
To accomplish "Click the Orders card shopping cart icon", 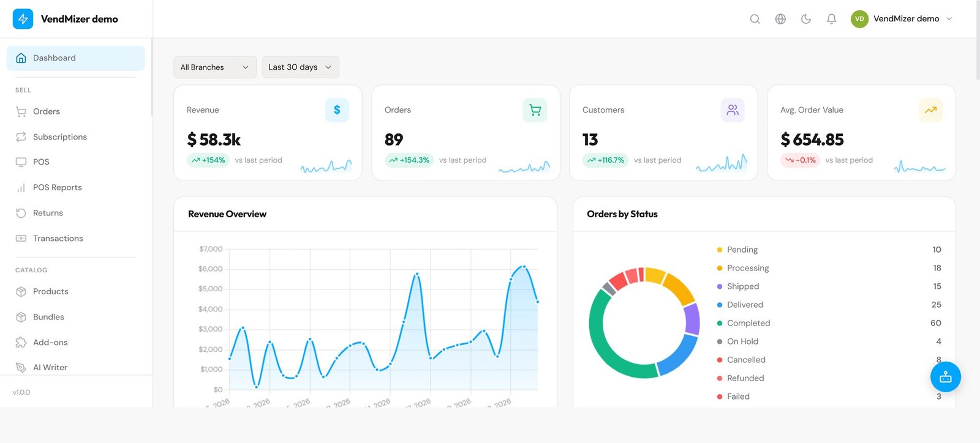I will 535,110.
